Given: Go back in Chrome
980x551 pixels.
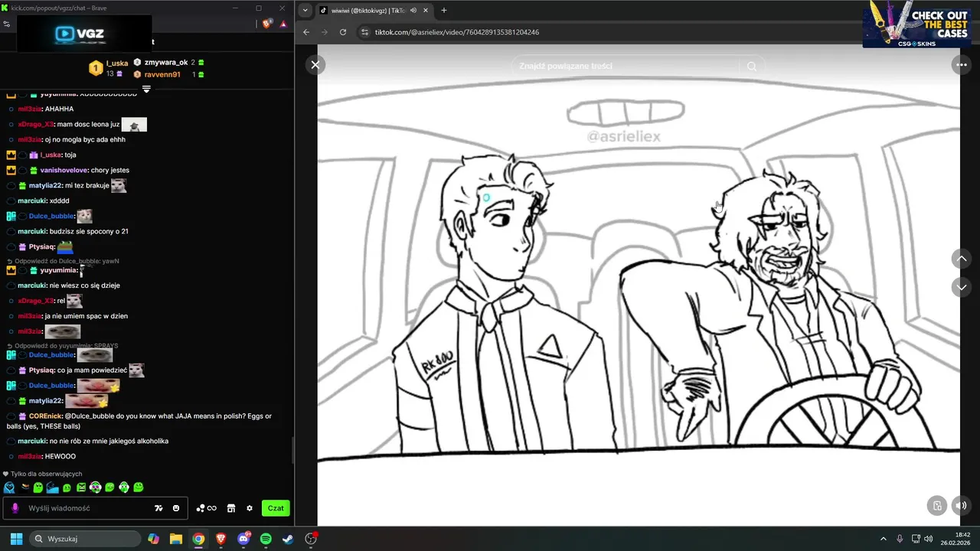Looking at the screenshot, I should coord(306,32).
